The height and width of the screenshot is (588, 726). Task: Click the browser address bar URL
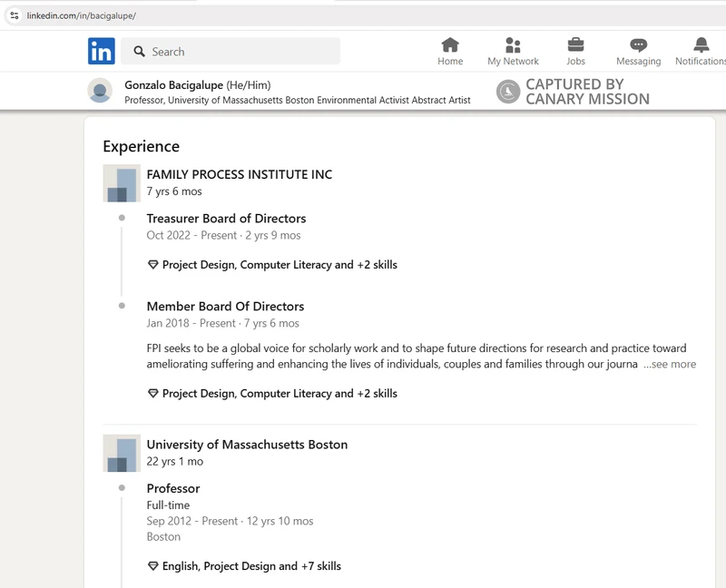[82, 15]
